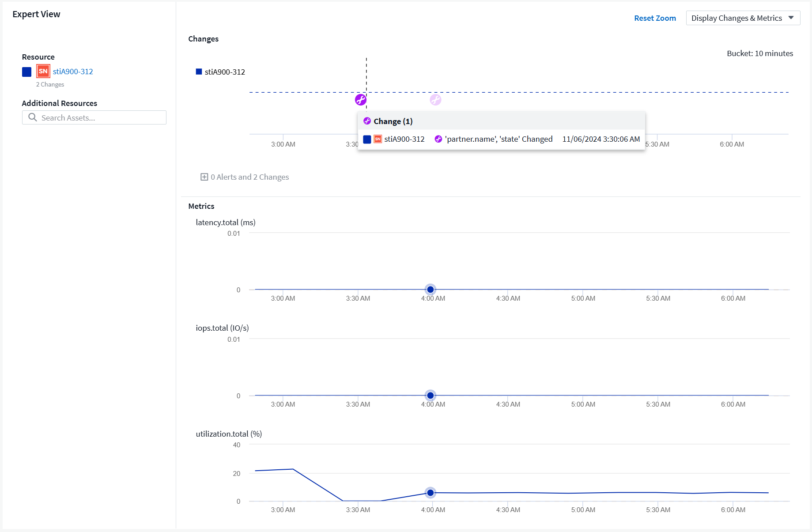Screen dimensions: 812x532
Task: Click the latency.total data point at 4:00 AM
Action: [430, 290]
